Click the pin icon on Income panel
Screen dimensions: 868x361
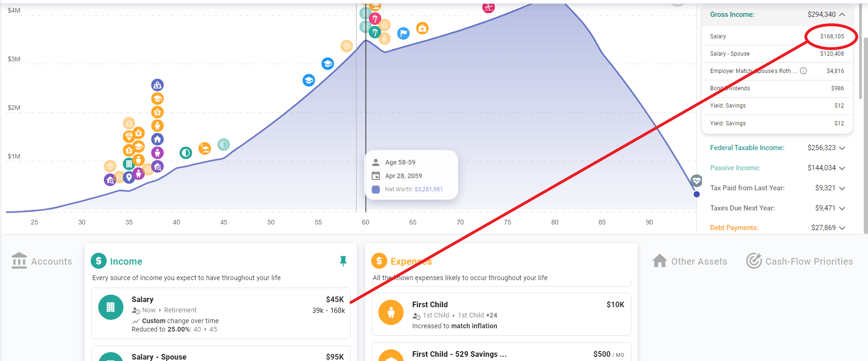pos(343,261)
